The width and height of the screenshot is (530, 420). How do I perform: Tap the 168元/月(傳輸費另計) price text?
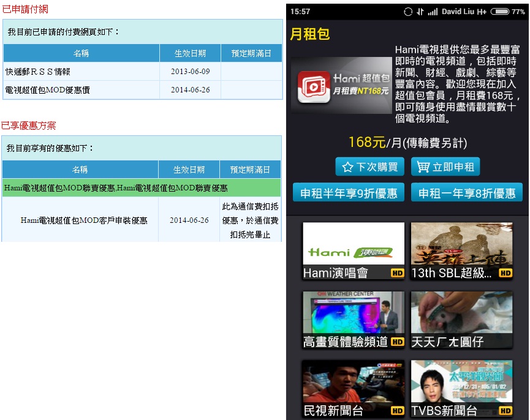[x=407, y=143]
